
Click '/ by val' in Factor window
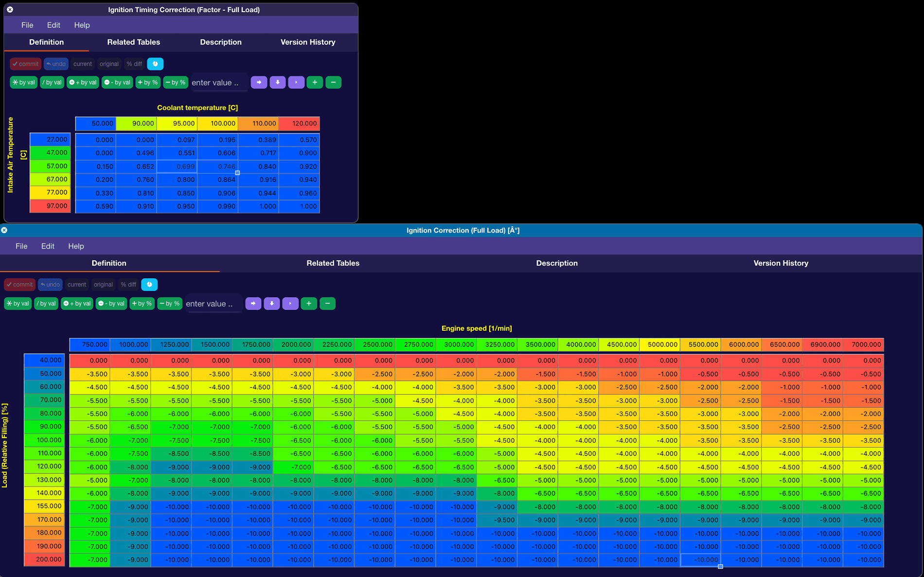(x=52, y=82)
